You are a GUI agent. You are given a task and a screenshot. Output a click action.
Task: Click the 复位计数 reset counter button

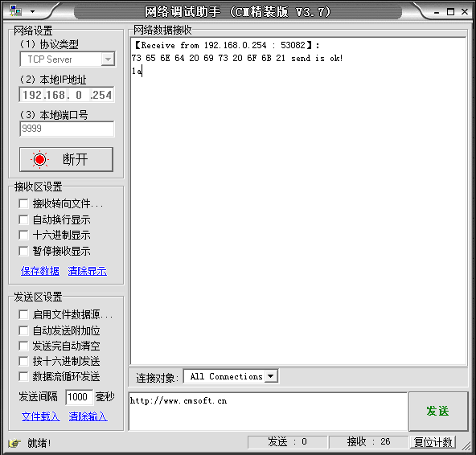tap(433, 442)
